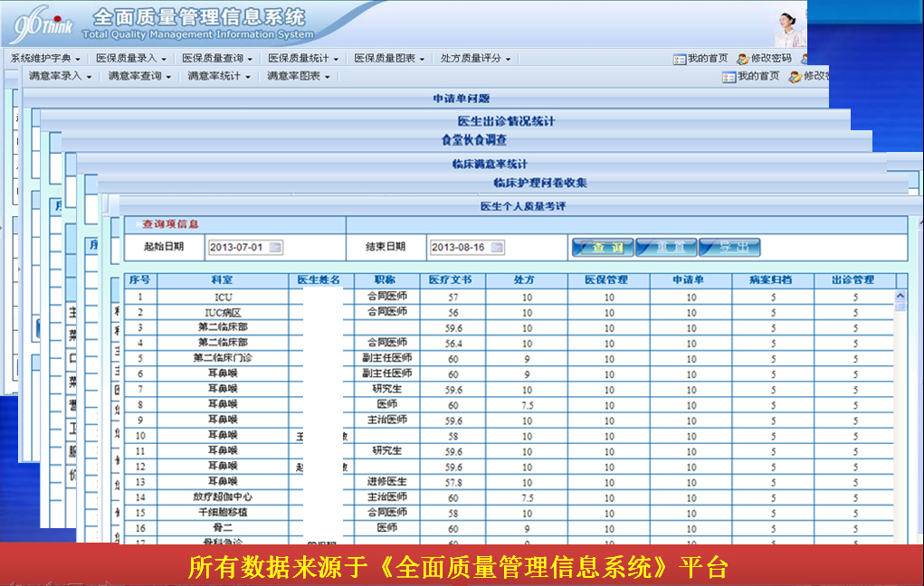
Task: Click the 导出 button
Action: (729, 248)
